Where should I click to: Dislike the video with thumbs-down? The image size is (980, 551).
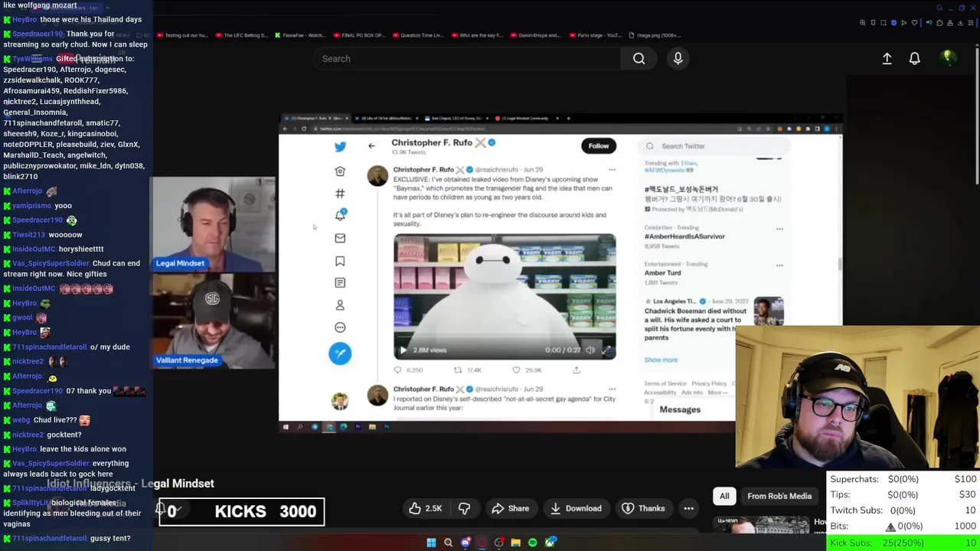(x=464, y=508)
